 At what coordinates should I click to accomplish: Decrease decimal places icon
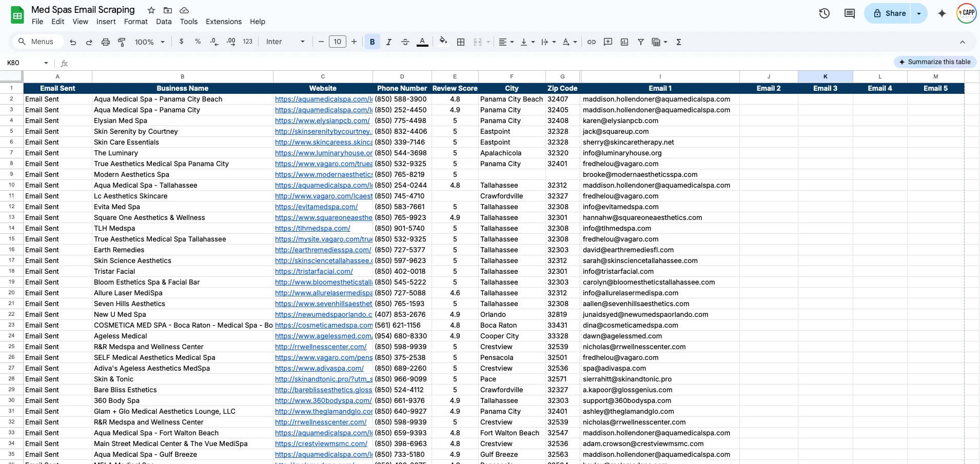tap(214, 42)
